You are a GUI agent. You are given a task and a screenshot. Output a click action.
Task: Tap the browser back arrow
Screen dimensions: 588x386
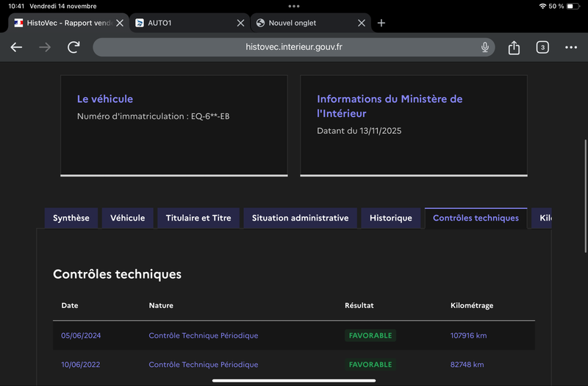click(16, 47)
